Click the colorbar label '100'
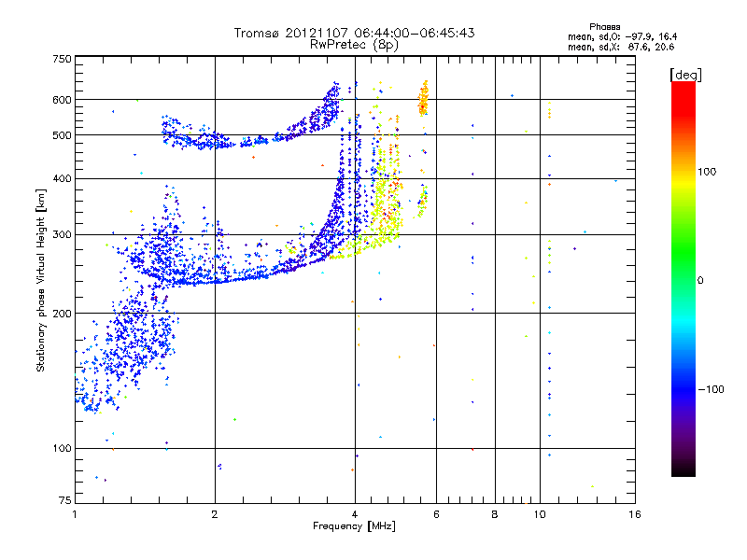This screenshot has height=560, width=747. pos(707,172)
